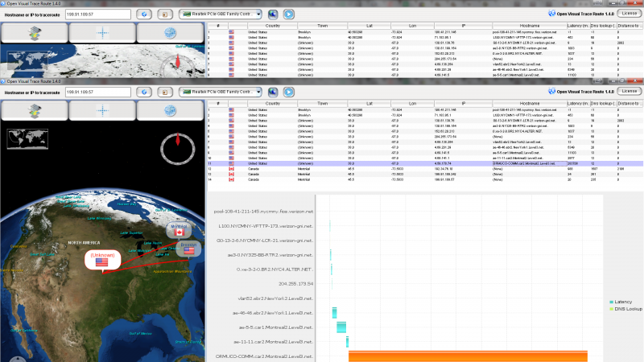Start traceroute with play button in front window
The height and width of the screenshot is (362, 644).
tap(289, 92)
